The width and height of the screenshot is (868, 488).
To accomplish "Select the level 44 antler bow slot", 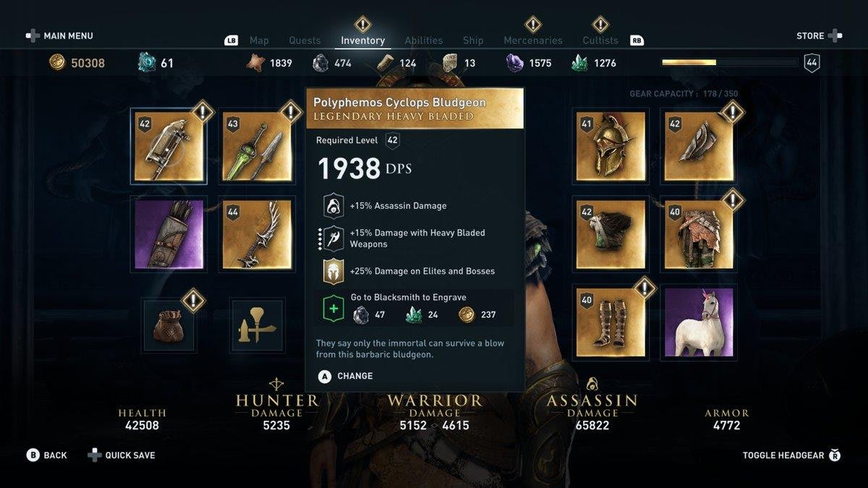I will click(258, 235).
